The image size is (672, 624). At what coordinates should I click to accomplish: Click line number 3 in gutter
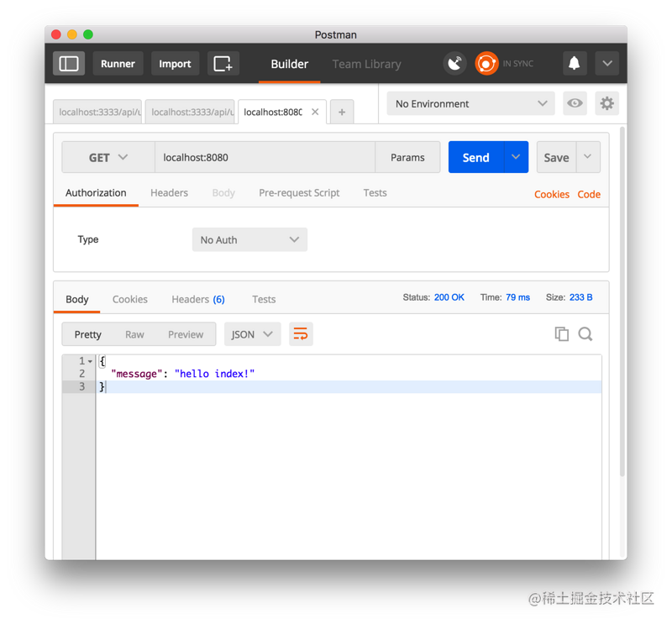81,386
